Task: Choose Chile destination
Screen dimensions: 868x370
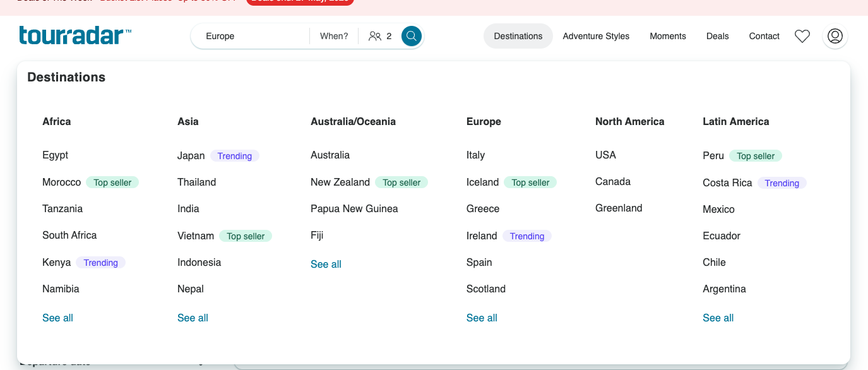Action: [x=714, y=262]
